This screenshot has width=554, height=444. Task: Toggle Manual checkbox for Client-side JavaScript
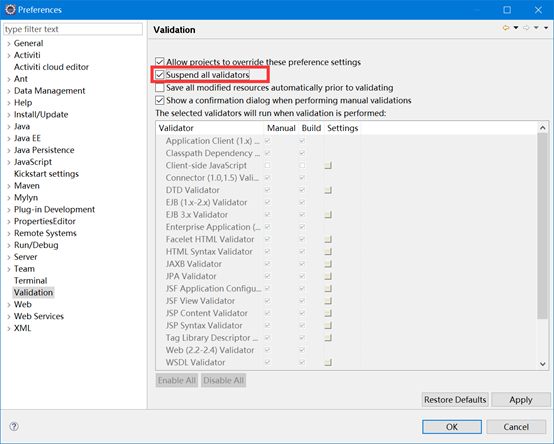pos(267,165)
